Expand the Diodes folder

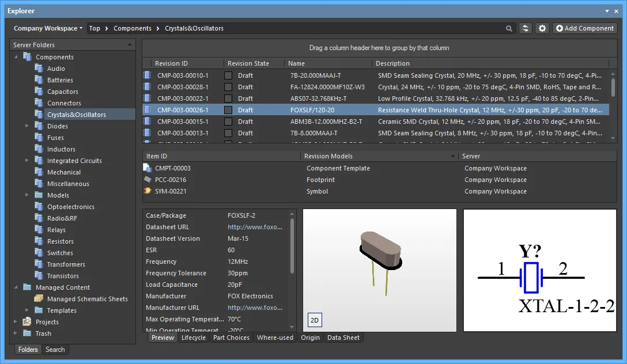pos(27,126)
